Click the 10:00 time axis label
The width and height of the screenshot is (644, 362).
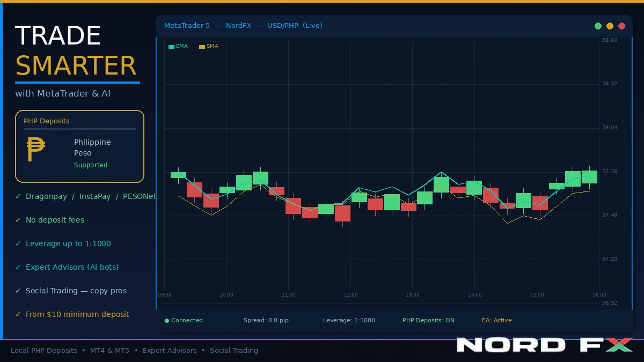click(x=226, y=295)
